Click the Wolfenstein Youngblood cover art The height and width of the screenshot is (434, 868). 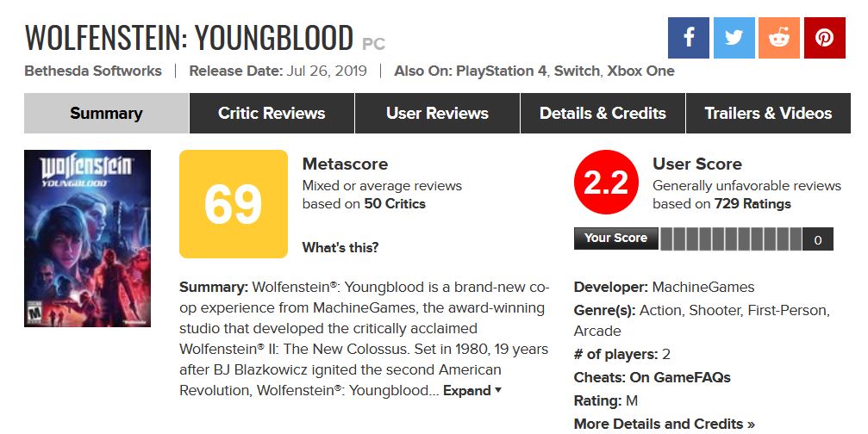pos(87,239)
